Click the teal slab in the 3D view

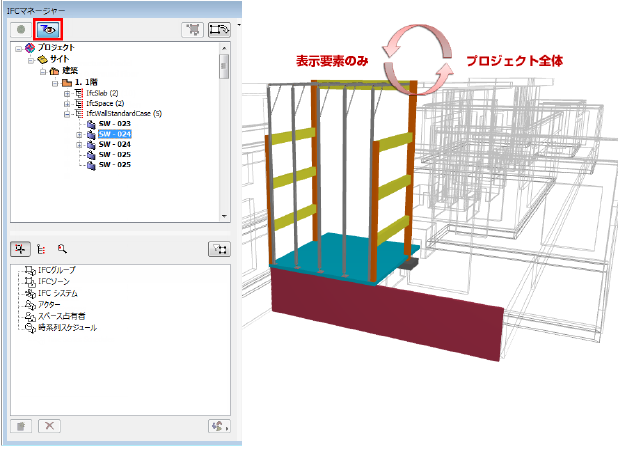[x=343, y=256]
